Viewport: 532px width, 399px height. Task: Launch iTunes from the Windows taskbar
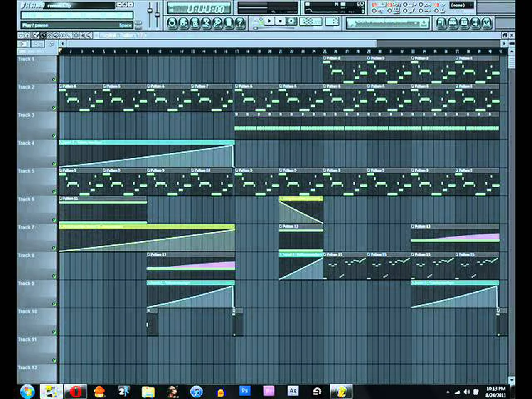[x=196, y=391]
